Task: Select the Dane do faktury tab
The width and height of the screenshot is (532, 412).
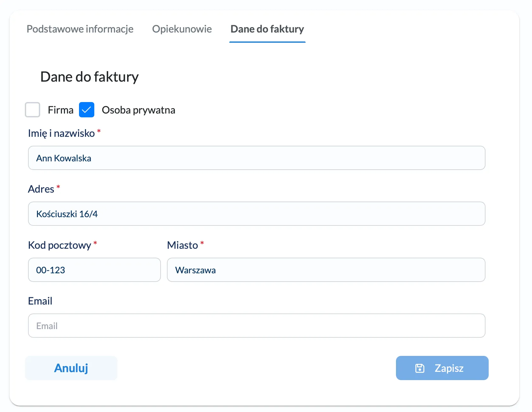Action: [267, 29]
